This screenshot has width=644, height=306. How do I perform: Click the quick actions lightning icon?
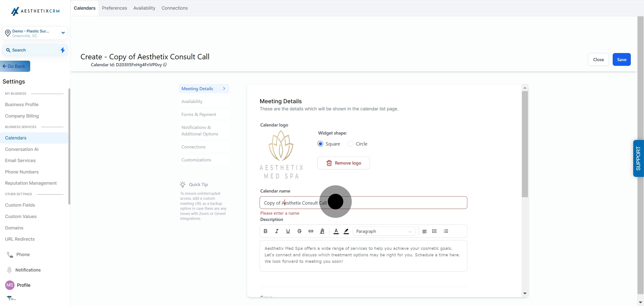tap(62, 50)
